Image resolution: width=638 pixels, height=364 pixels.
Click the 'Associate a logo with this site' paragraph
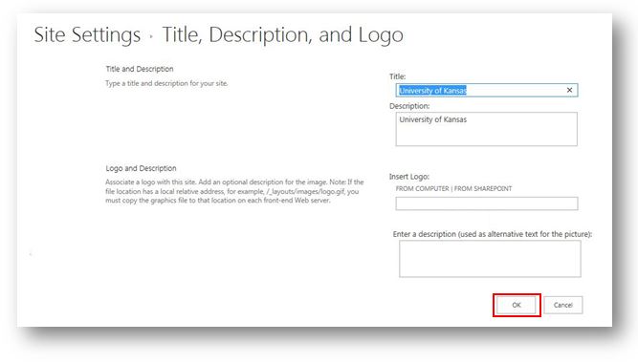[x=234, y=191]
